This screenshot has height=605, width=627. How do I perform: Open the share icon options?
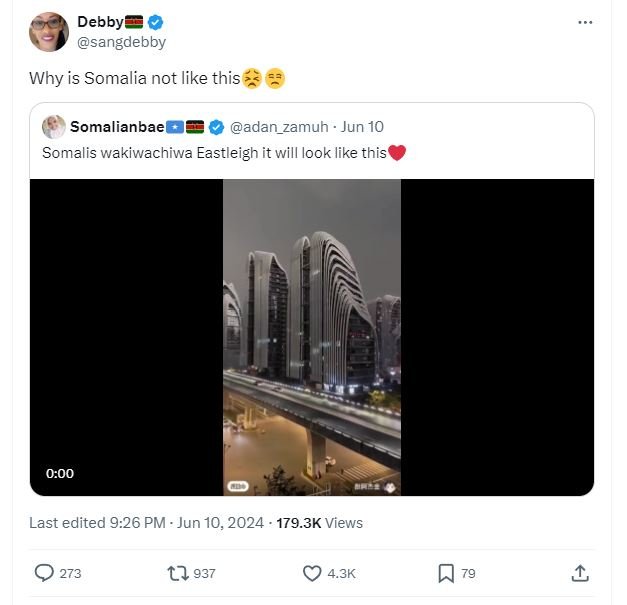click(x=579, y=573)
